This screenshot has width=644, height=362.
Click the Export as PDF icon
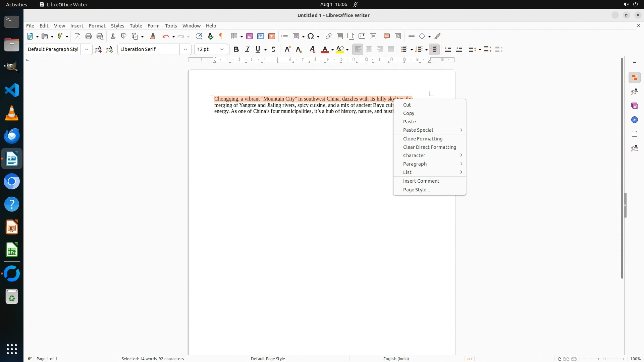77,37
